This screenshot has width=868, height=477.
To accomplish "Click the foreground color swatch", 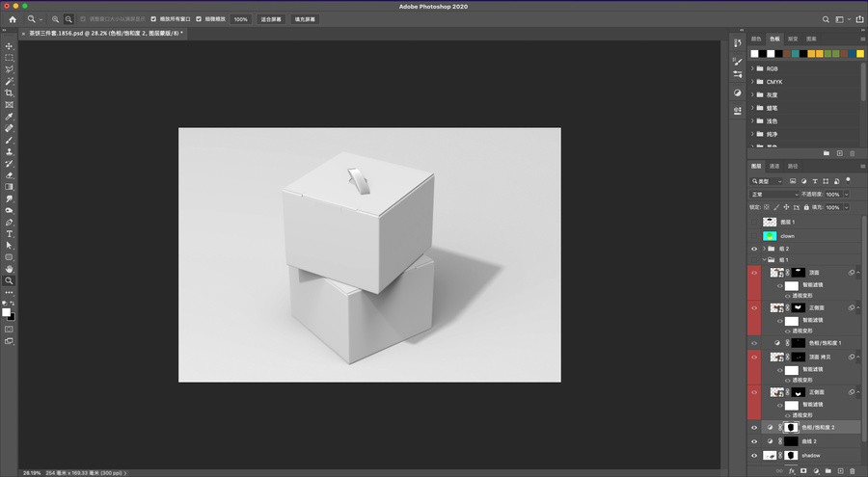I will 6,312.
